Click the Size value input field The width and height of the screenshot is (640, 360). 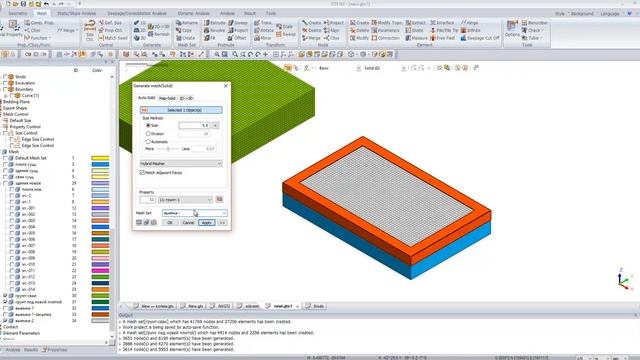[194, 125]
